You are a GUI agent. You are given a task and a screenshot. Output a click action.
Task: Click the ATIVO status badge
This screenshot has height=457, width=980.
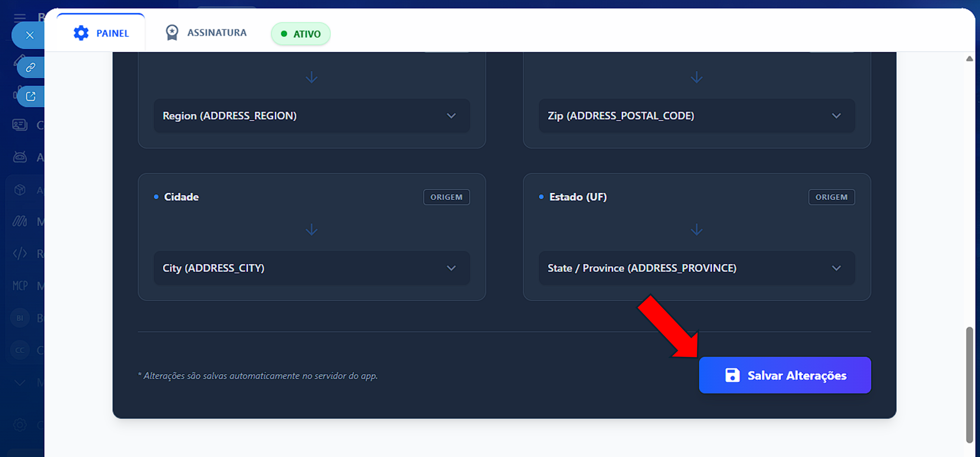(x=300, y=34)
